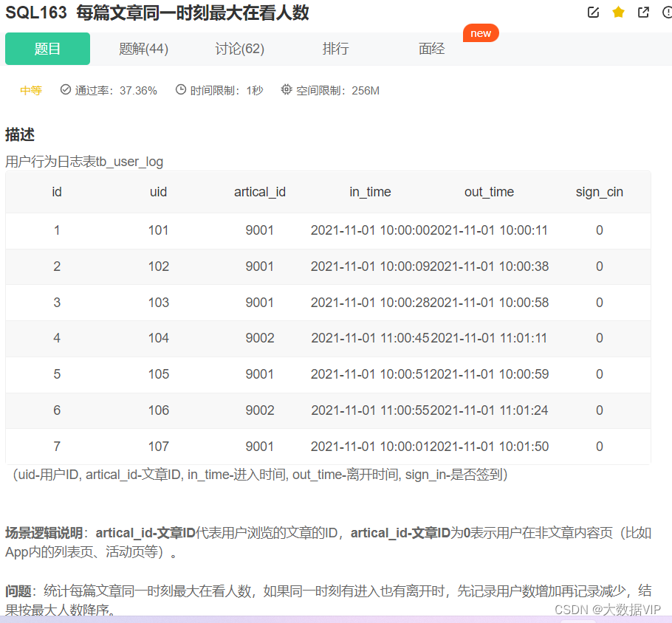This screenshot has height=623, width=672.
Task: Toggle the yellow star favorite icon
Action: coord(618,12)
